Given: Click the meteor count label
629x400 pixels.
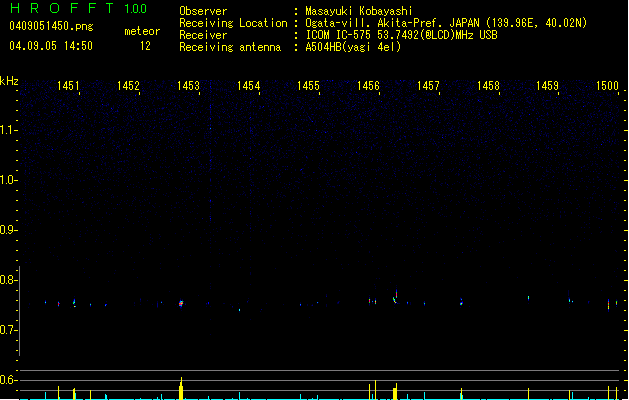Looking at the screenshot, I should pyautogui.click(x=142, y=31).
